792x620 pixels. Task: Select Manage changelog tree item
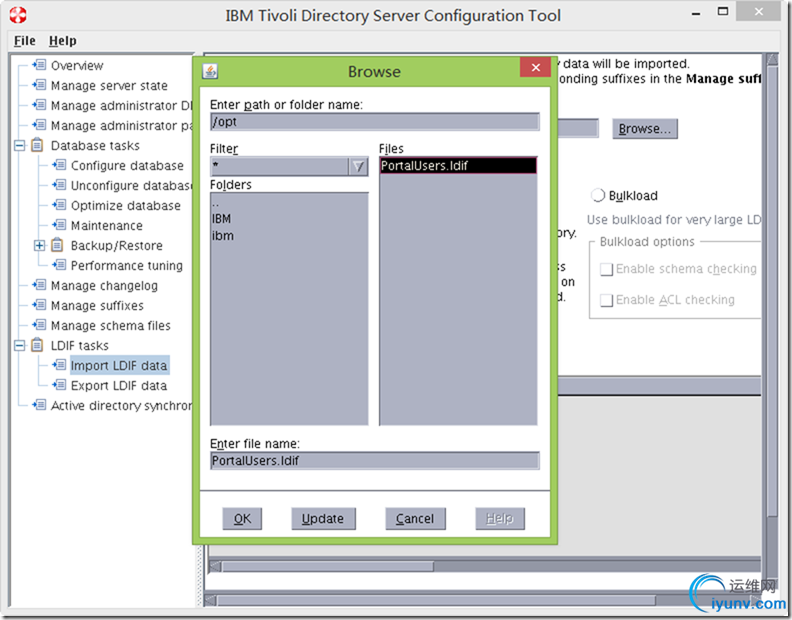tap(104, 285)
